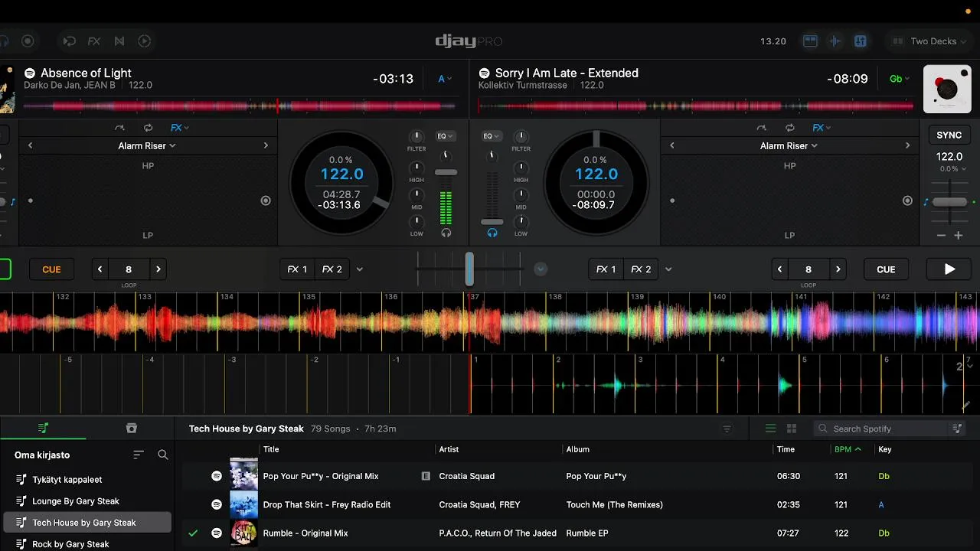Screen dimensions: 980x551
Task: Go to previous effect on right deck
Action: pos(672,145)
